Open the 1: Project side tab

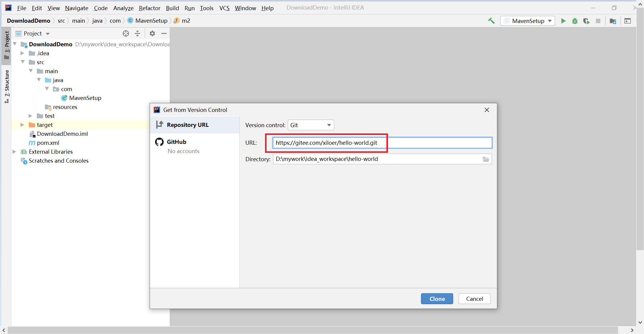click(7, 45)
